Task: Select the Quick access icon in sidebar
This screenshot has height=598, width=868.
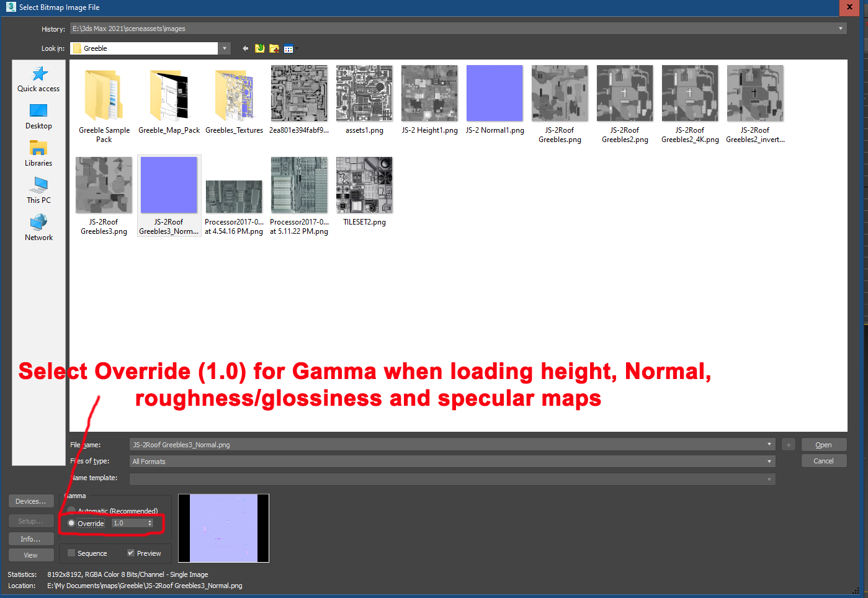Action: point(38,79)
